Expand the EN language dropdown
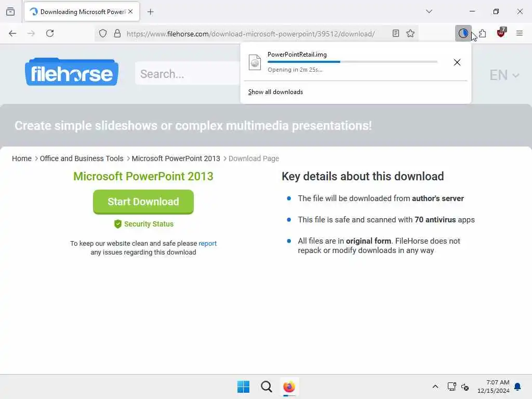 [504, 75]
